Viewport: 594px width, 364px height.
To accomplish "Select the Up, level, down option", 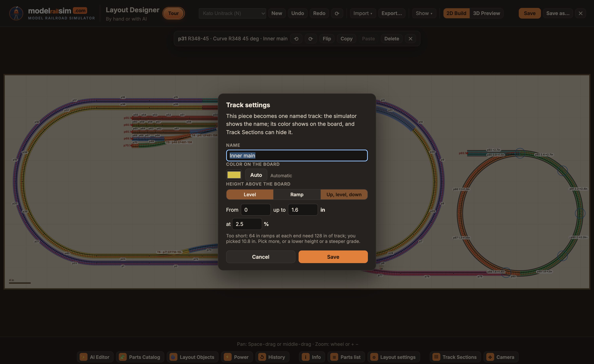I will coord(344,194).
